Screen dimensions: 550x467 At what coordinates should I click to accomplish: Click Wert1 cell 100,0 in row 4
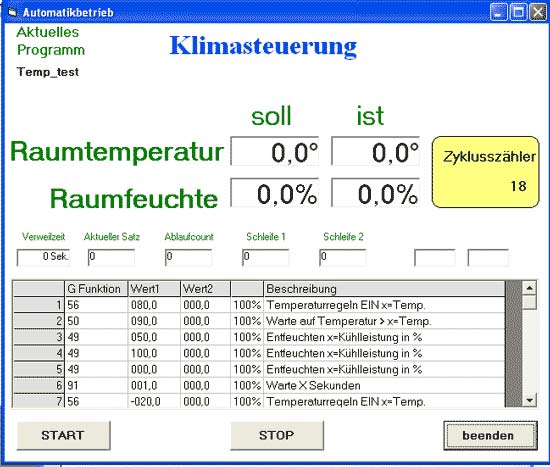[154, 353]
